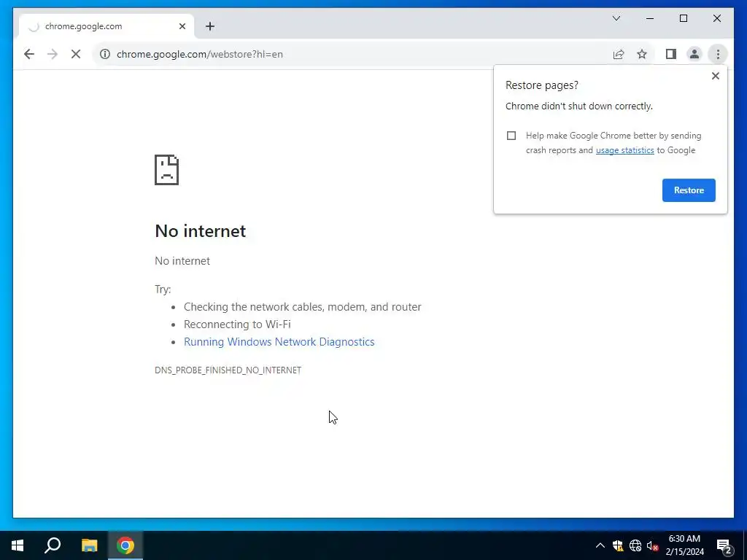Image resolution: width=747 pixels, height=560 pixels.
Task: Click the address bar URL
Action: (200, 54)
